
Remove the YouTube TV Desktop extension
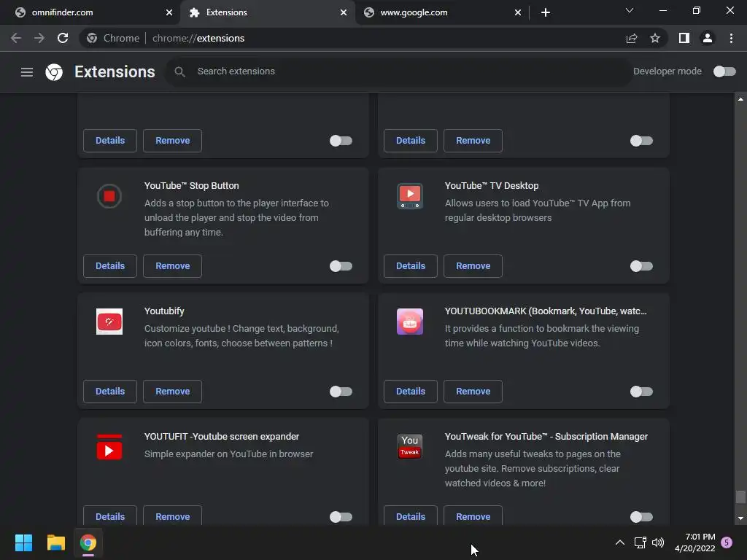click(473, 266)
